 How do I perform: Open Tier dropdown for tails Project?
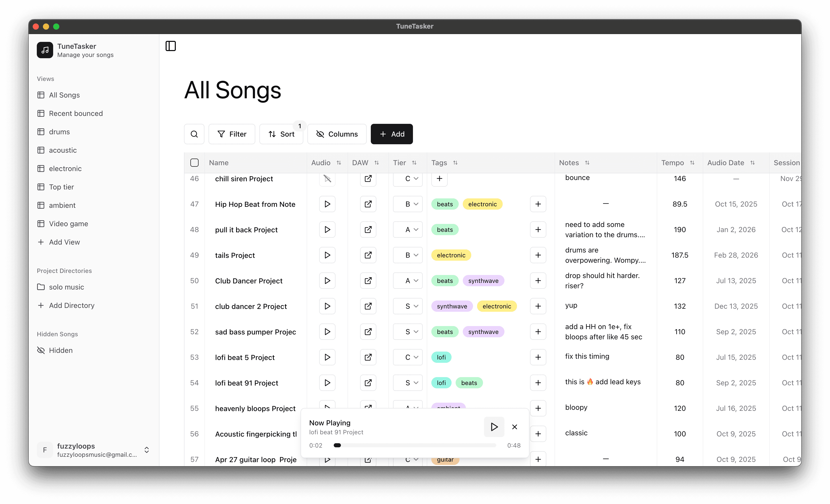click(x=408, y=255)
